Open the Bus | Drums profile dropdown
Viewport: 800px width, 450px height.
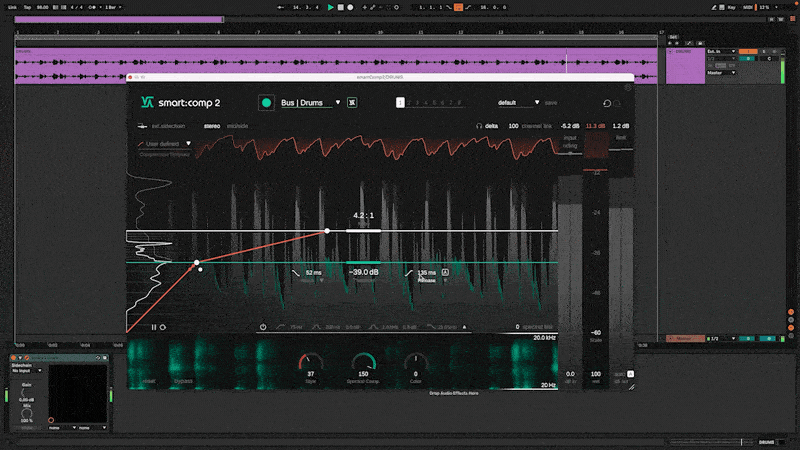point(310,103)
